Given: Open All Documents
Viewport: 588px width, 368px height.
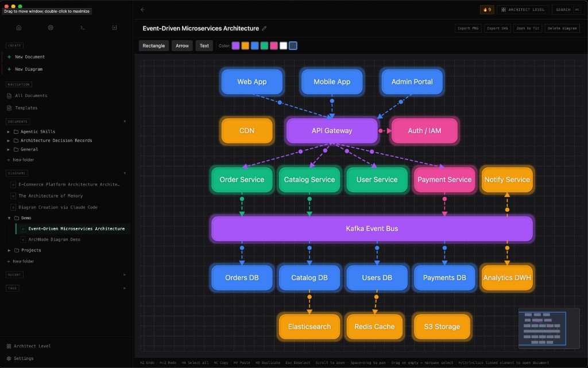Looking at the screenshot, I should point(31,95).
